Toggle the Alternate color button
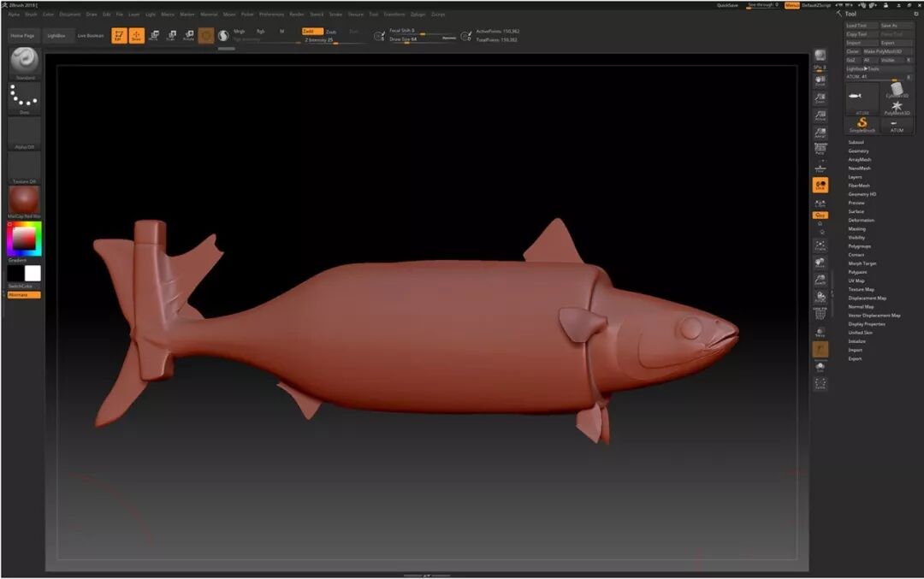Image resolution: width=924 pixels, height=579 pixels. point(24,294)
